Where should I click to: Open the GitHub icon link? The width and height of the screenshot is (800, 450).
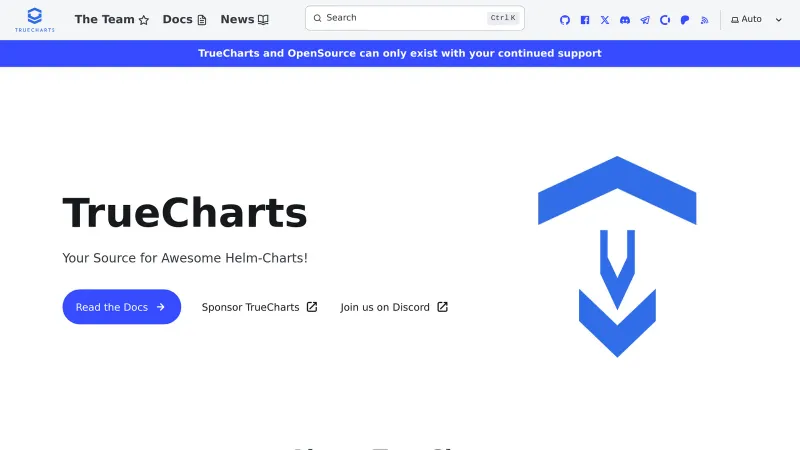pos(565,20)
